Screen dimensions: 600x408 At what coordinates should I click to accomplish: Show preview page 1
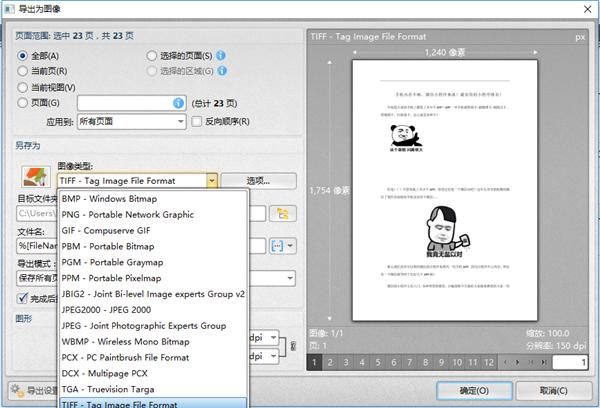[x=314, y=362]
